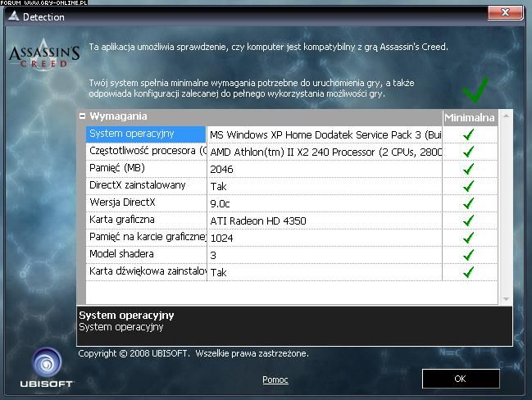Click the large green overall result checkmark
This screenshot has height=400, width=532.
[475, 90]
